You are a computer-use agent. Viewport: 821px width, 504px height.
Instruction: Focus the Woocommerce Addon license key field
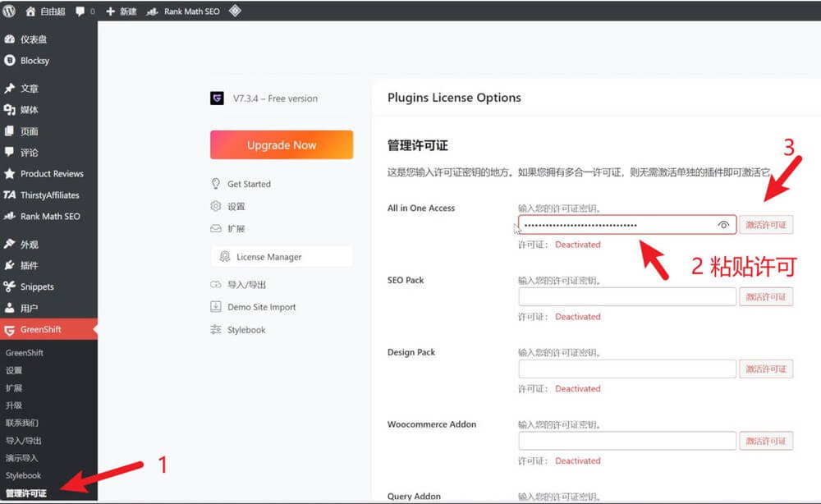627,441
